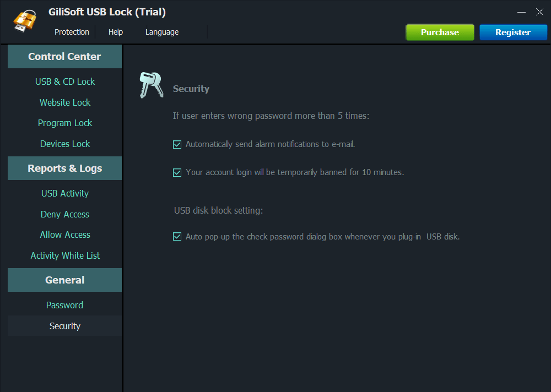Show the Deny Access log
Image resolution: width=551 pixels, height=392 pixels.
tap(65, 214)
